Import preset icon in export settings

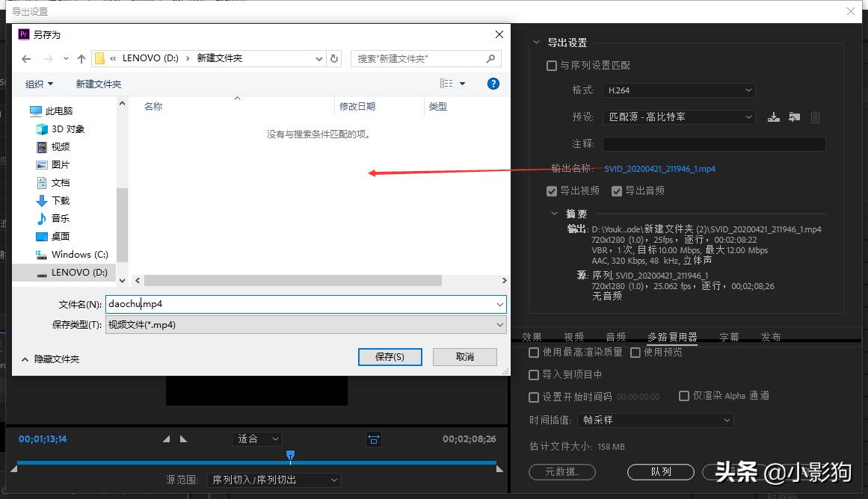[x=795, y=117]
